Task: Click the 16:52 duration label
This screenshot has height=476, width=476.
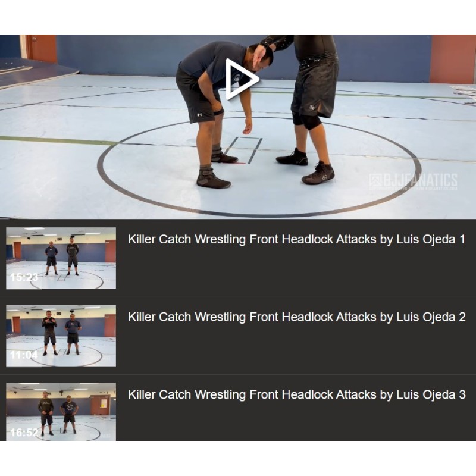Action: (24, 433)
